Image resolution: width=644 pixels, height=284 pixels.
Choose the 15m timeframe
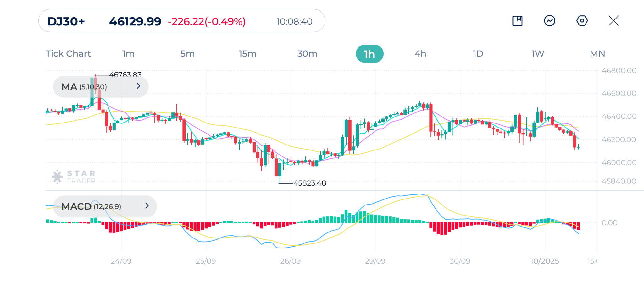[247, 54]
